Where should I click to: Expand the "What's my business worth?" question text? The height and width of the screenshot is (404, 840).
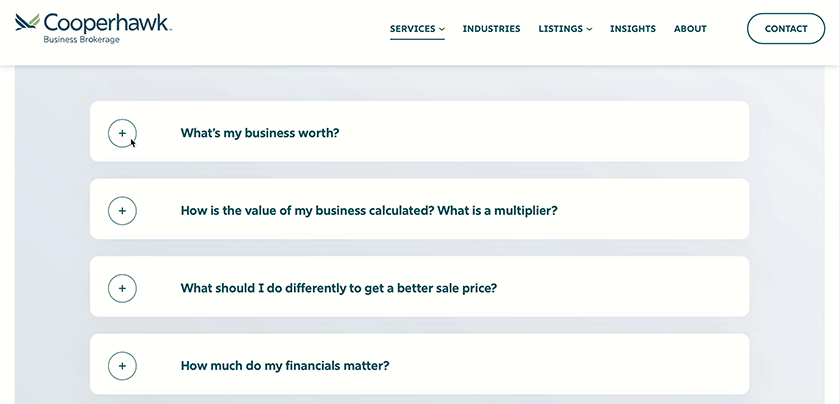[x=260, y=132]
